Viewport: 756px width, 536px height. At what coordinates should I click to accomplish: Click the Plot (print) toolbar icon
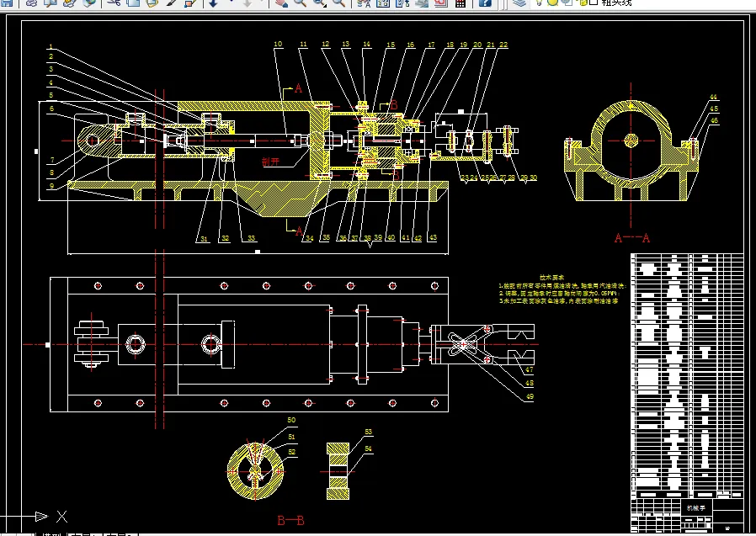pyautogui.click(x=32, y=3)
